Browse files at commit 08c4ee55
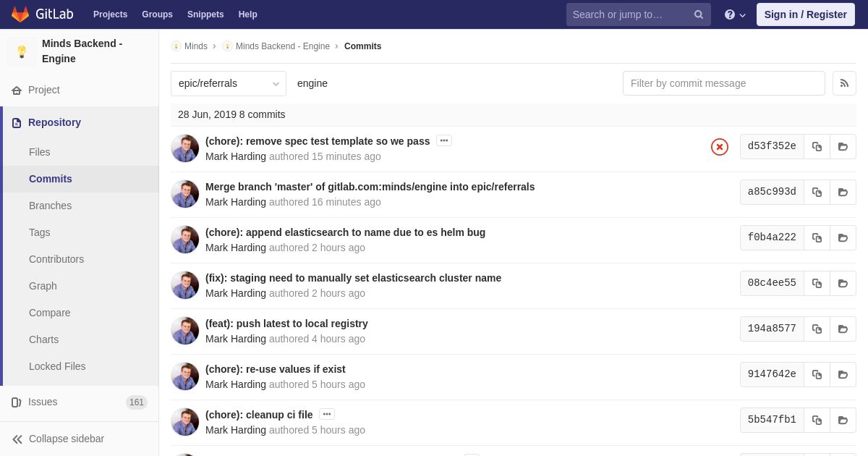Image resolution: width=868 pixels, height=456 pixels. 843,283
